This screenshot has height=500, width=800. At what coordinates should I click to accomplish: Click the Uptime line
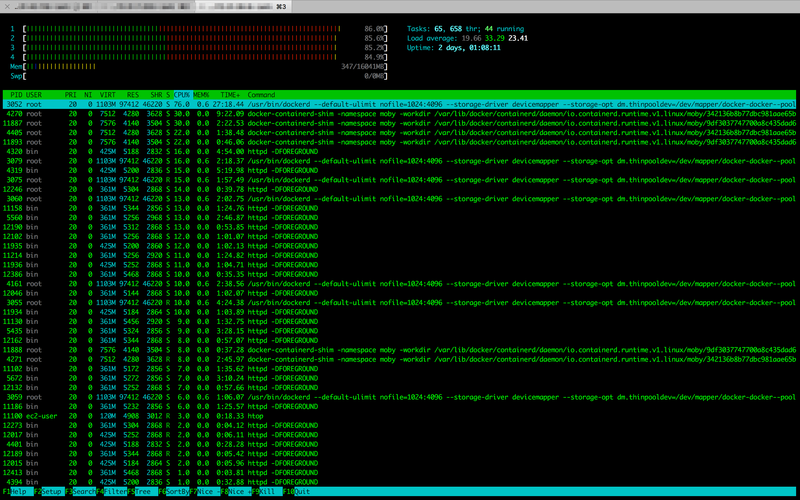(x=454, y=48)
